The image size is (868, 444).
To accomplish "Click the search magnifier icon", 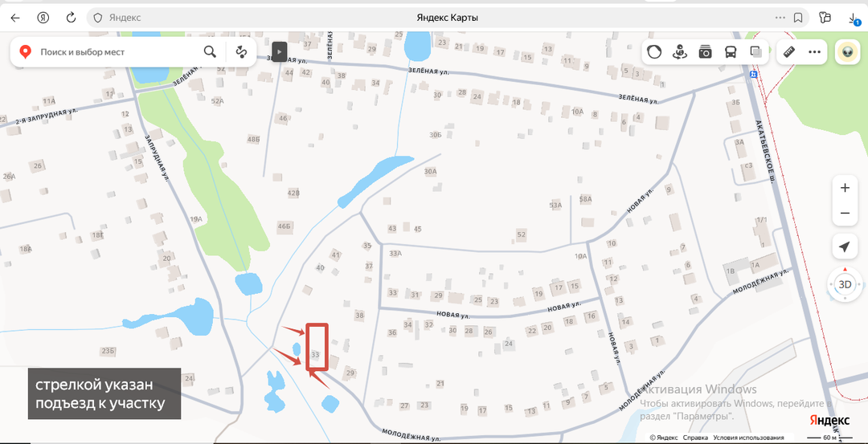I will click(210, 52).
